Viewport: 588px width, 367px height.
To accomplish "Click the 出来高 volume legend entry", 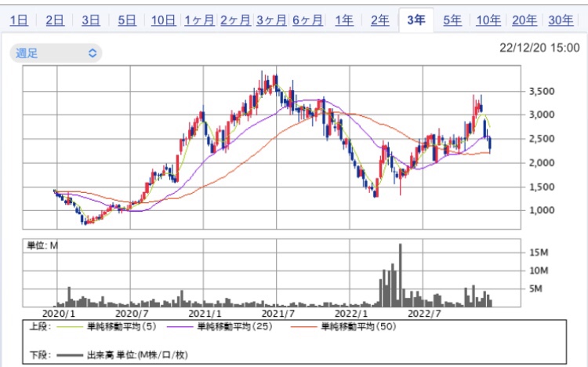I will pyautogui.click(x=137, y=354).
